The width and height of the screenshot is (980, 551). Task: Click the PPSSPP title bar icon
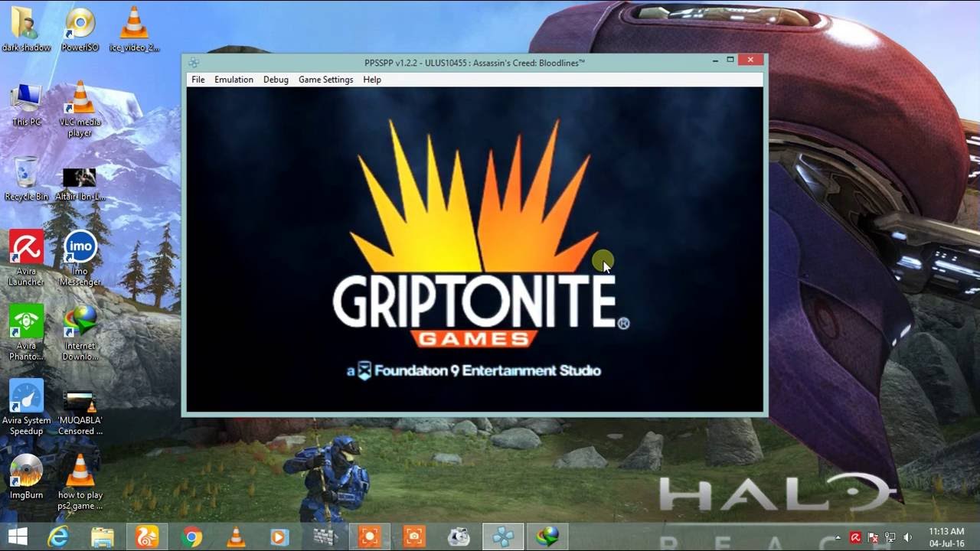tap(194, 63)
